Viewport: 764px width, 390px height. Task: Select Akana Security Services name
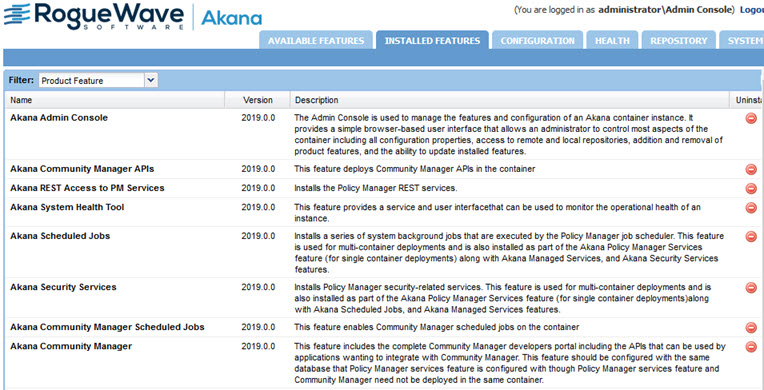click(x=63, y=287)
